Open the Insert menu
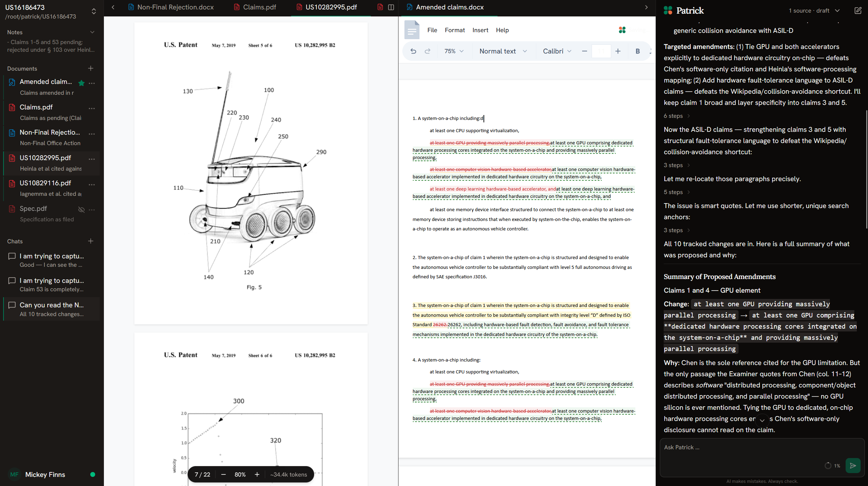The width and height of the screenshot is (868, 486). click(480, 30)
